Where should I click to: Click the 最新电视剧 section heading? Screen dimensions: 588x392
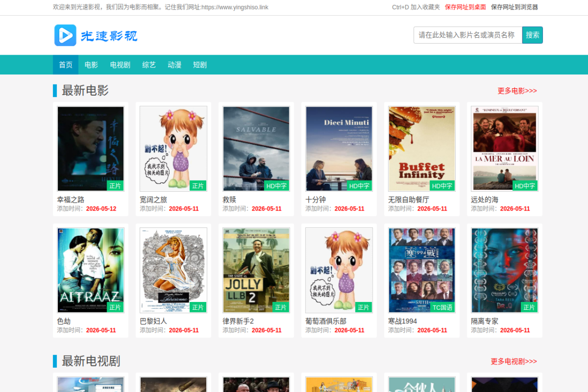91,361
